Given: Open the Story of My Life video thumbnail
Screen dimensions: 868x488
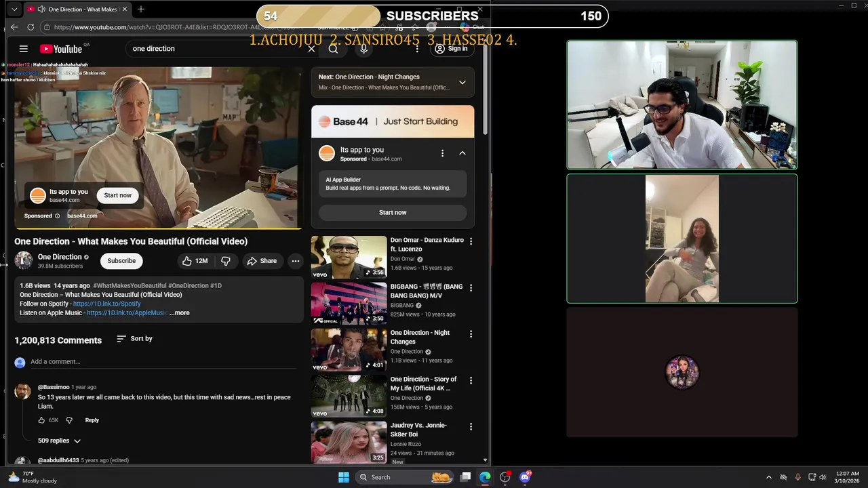Looking at the screenshot, I should [x=349, y=396].
